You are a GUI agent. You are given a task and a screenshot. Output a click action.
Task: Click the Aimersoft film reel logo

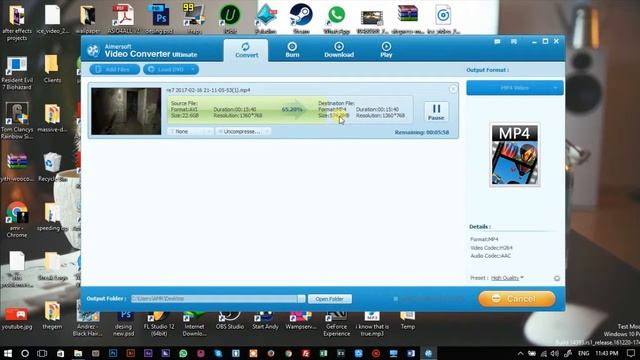pos(93,50)
